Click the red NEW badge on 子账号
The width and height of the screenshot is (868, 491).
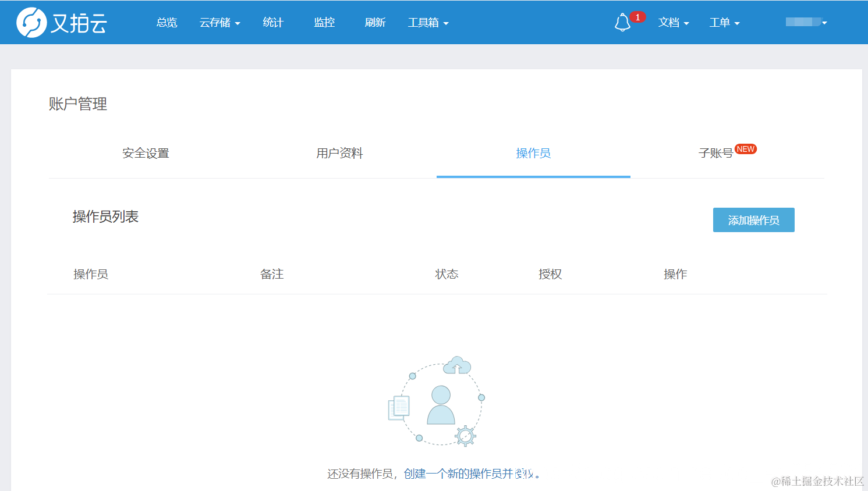746,149
